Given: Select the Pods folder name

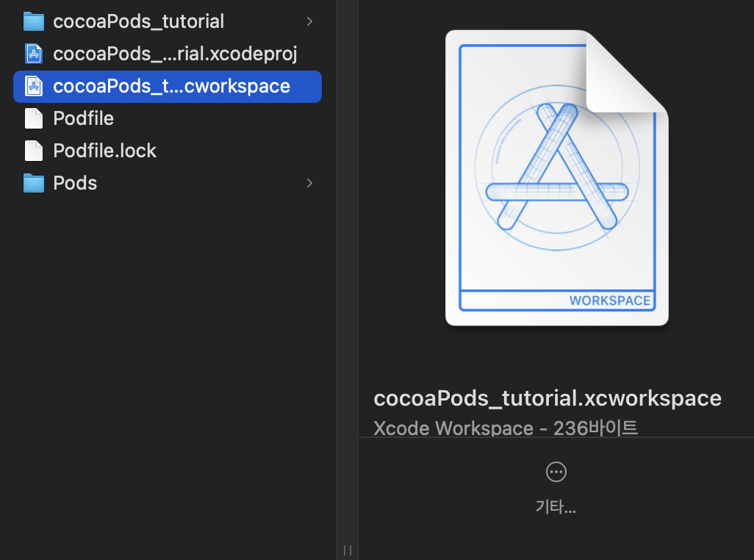Looking at the screenshot, I should click(x=75, y=183).
